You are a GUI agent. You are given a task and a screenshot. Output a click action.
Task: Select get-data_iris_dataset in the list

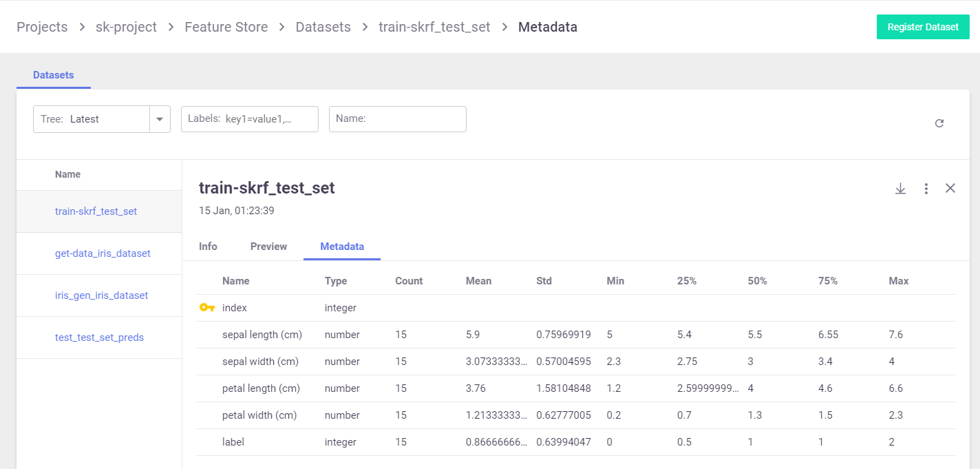103,253
